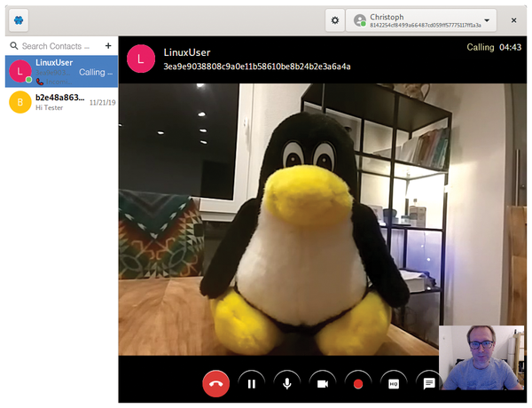Click yellow B avatar in contact list
The width and height of the screenshot is (532, 408).
point(20,102)
